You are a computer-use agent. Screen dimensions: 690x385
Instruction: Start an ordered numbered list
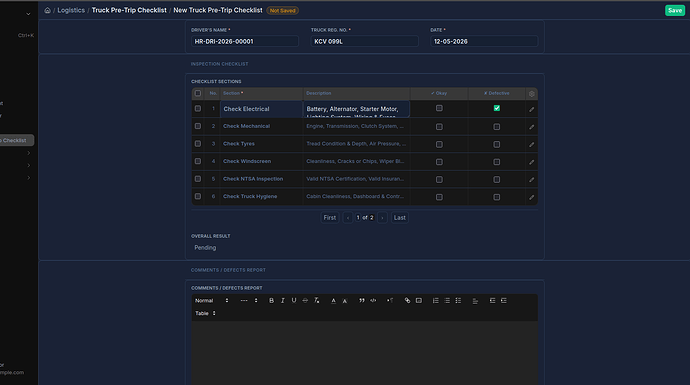pyautogui.click(x=436, y=301)
